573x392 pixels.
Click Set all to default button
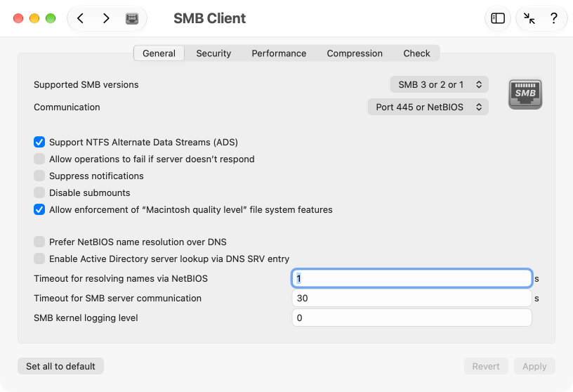[60, 366]
